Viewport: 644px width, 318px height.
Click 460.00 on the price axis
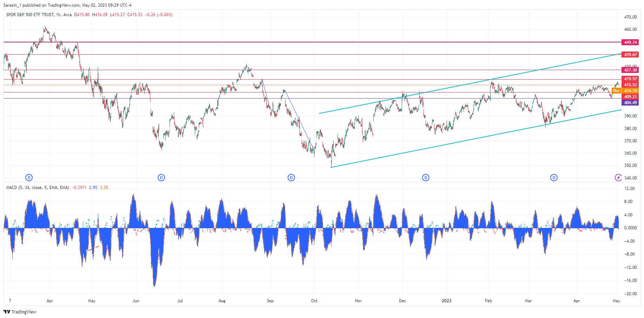[630, 29]
